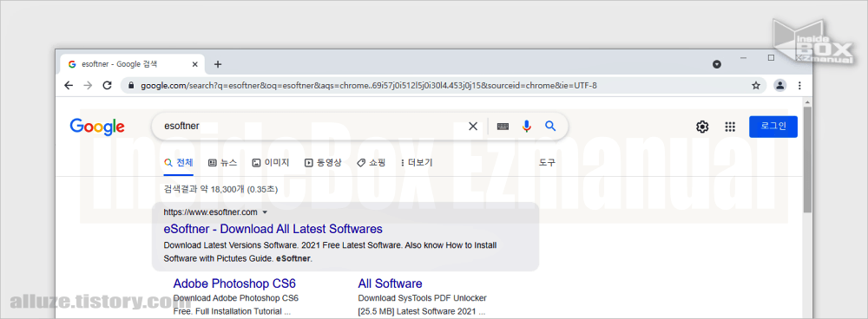This screenshot has width=868, height=319.
Task: Open Google search settings gear
Action: (x=702, y=127)
